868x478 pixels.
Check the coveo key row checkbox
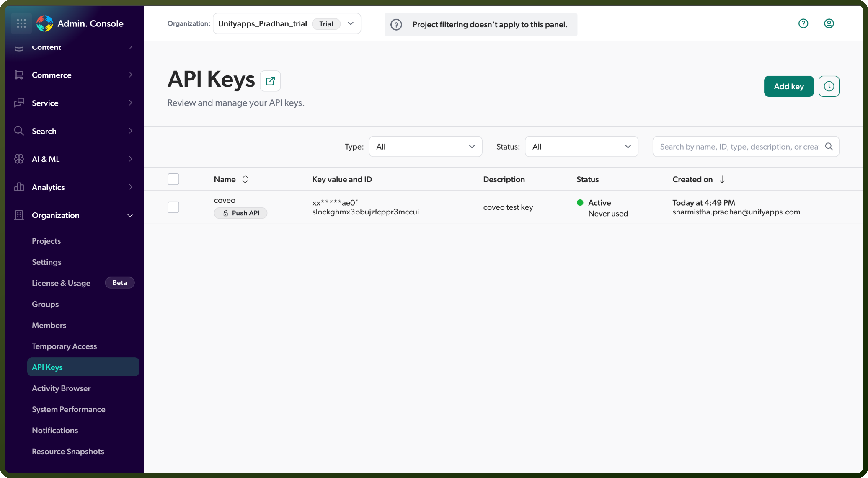tap(173, 207)
